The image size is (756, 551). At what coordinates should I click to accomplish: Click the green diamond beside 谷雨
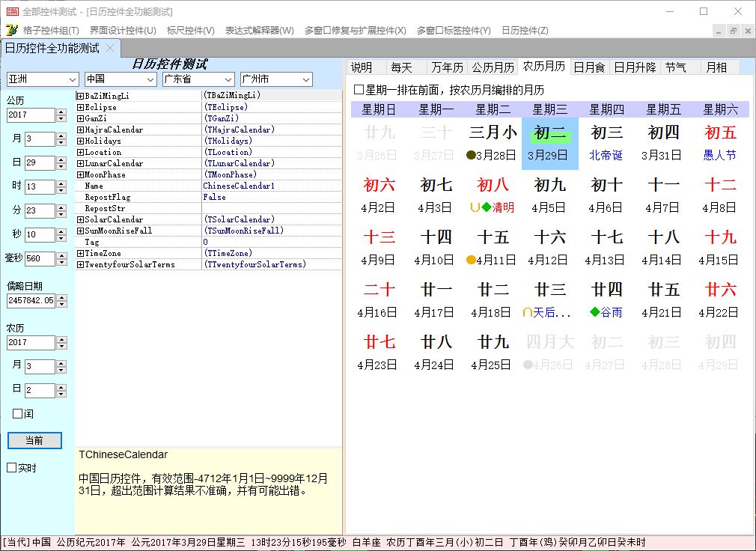(594, 312)
